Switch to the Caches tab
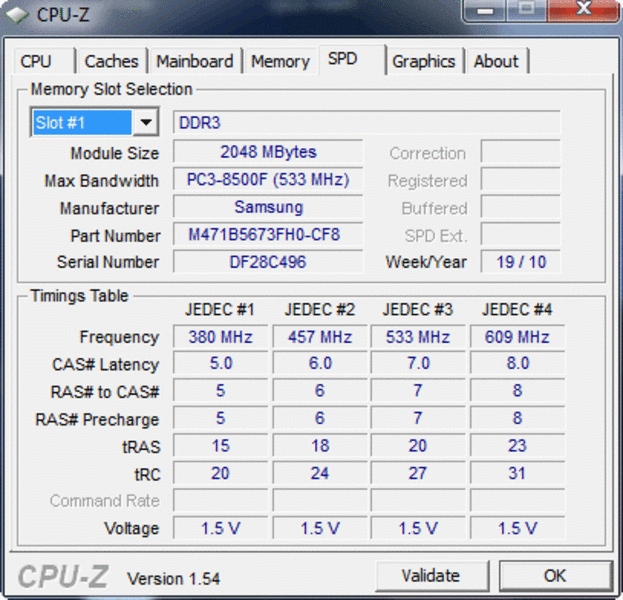Viewport: 623px width, 600px height. click(x=112, y=61)
